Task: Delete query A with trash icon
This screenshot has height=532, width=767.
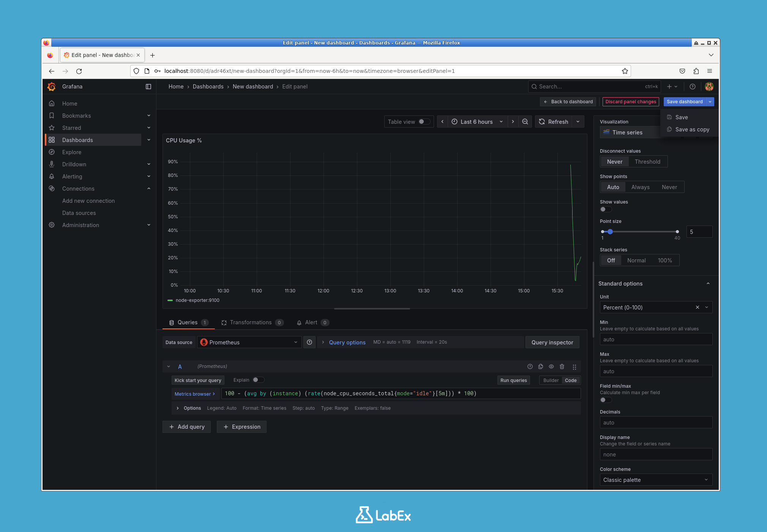Action: (x=562, y=367)
